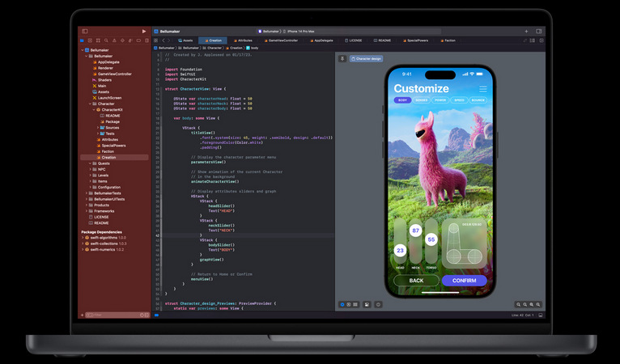The image size is (620, 364).
Task: Switch to variants grid preview mode
Action: (x=355, y=304)
